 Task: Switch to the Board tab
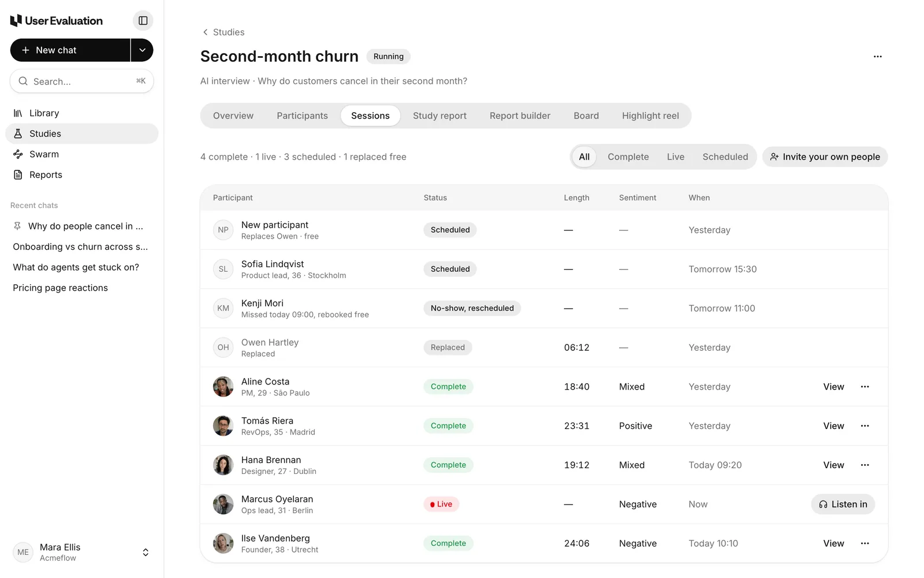586,116
